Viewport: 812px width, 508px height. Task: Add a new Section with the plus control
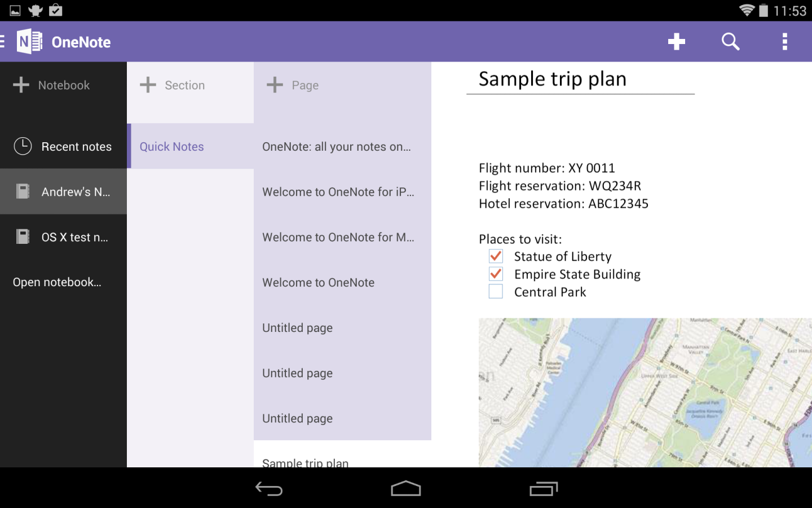148,85
